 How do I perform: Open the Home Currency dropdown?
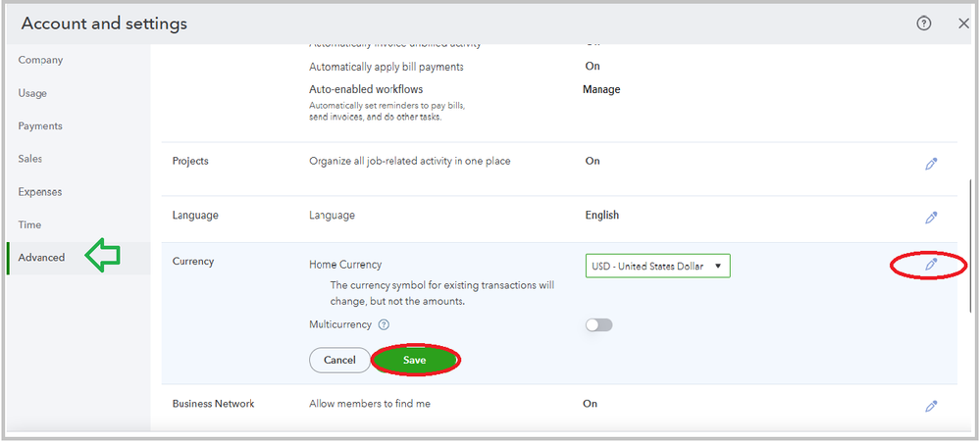point(657,266)
